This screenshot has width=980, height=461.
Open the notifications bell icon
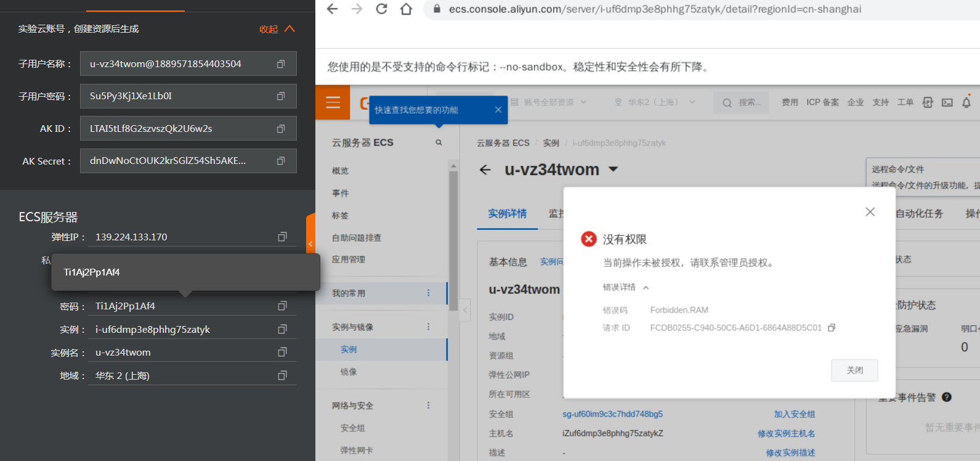(966, 102)
